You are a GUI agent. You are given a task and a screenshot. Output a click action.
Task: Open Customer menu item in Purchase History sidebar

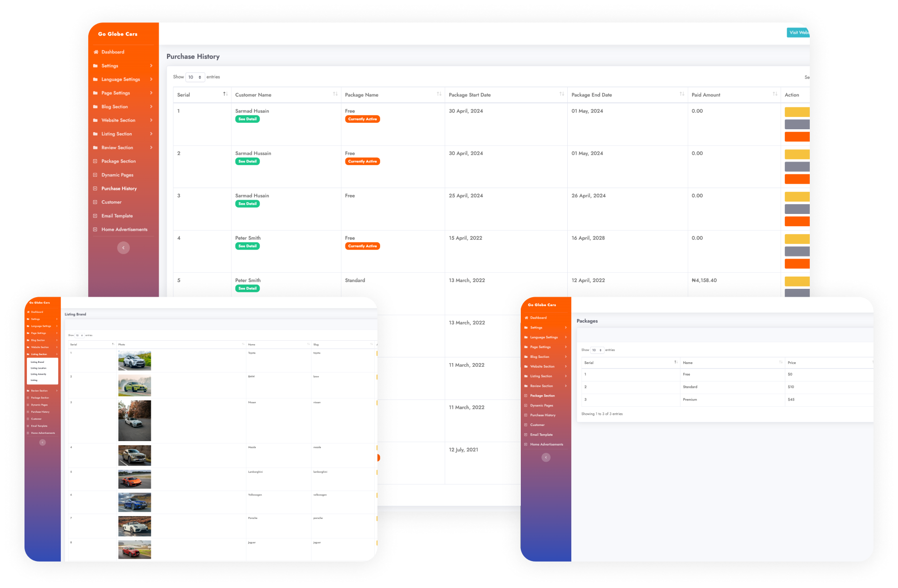click(x=111, y=202)
